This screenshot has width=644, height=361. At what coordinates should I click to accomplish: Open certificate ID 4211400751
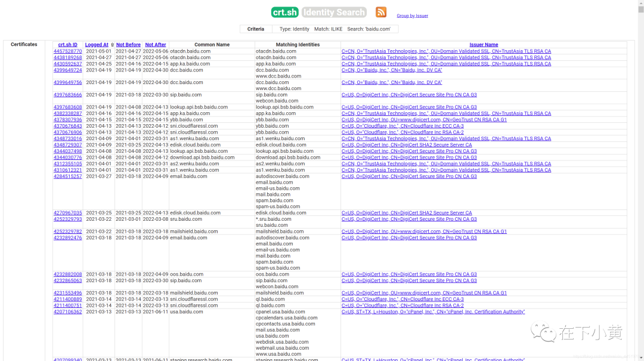coord(67,306)
